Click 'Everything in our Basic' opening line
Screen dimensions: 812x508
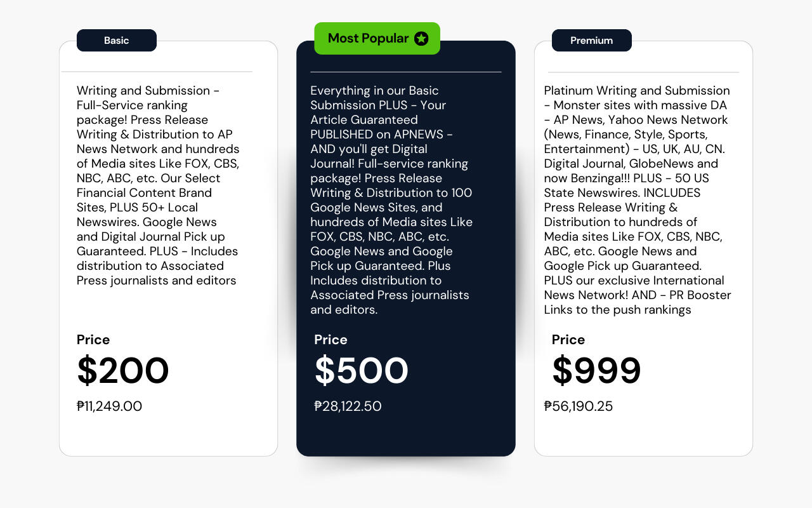tap(374, 91)
